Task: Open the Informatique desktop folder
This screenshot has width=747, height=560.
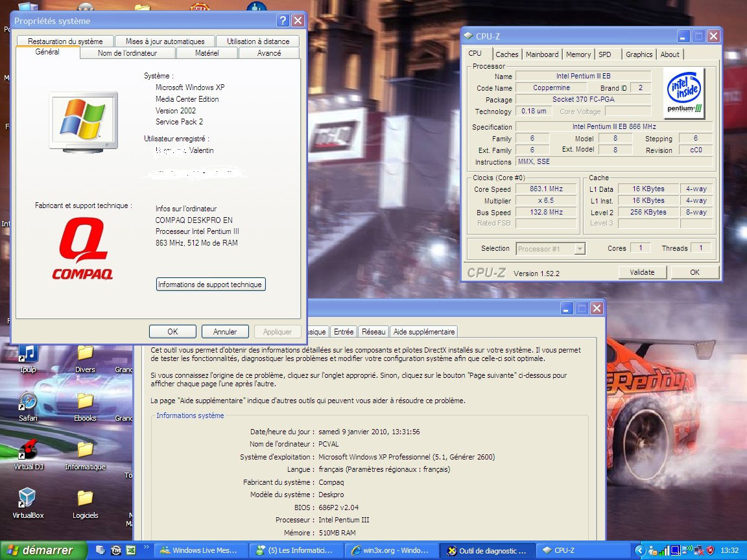Action: click(x=85, y=452)
